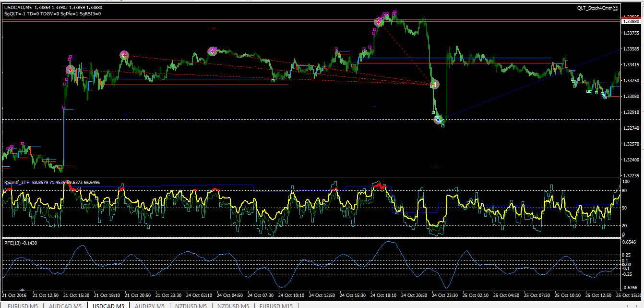Select the USDCAD M5 chart tab
The height and width of the screenshot is (308, 644).
pyautogui.click(x=108, y=305)
